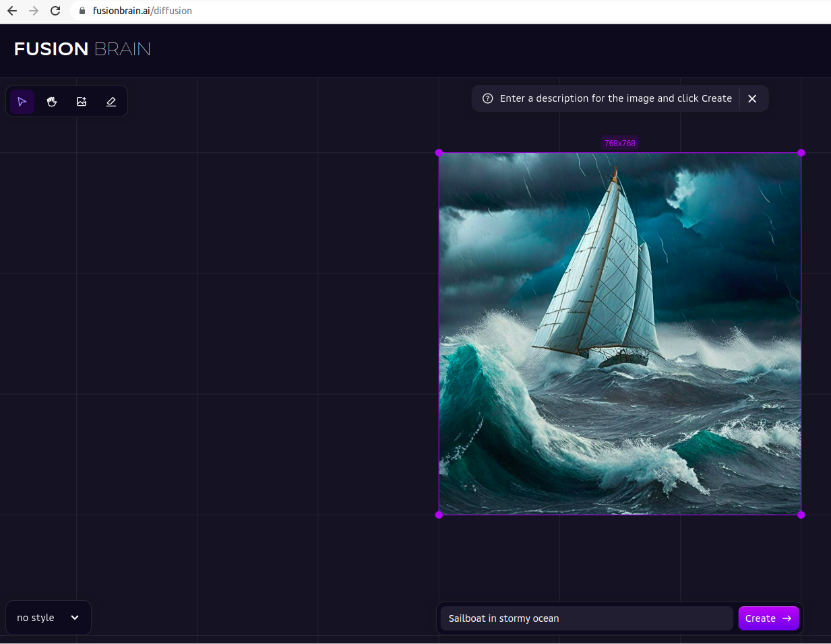
Task: Focus the prompt field 'Sailboat in stormy ocean'
Action: pos(586,618)
